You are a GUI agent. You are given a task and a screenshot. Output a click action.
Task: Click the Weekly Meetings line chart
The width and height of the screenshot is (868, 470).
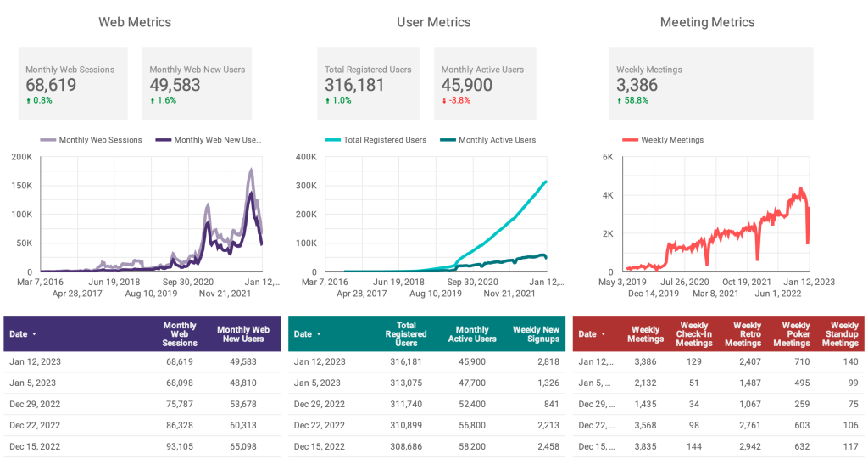click(715, 215)
